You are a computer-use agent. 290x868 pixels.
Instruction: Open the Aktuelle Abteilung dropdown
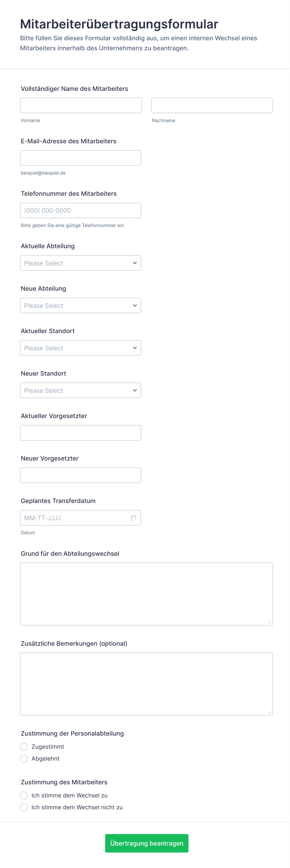[x=80, y=263]
